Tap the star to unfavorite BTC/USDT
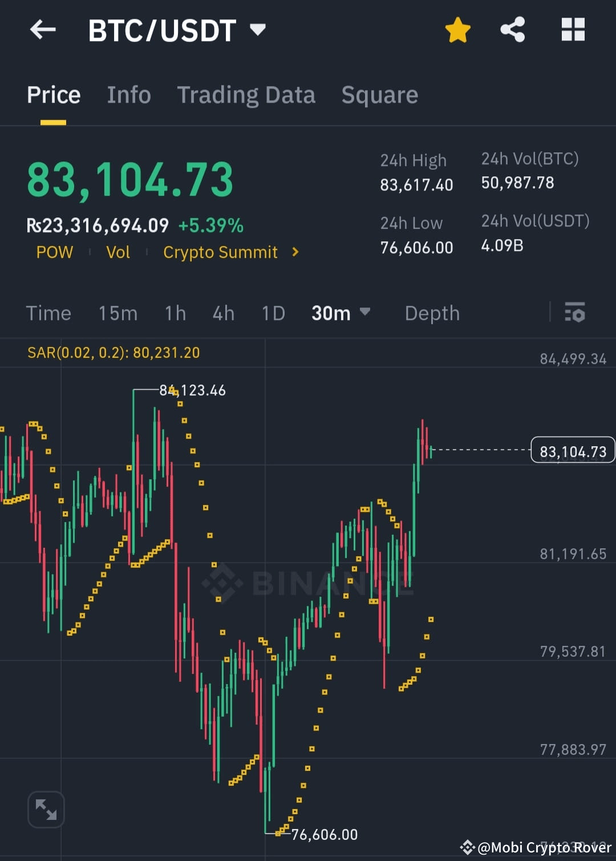Screen dimensions: 616x861 457,30
